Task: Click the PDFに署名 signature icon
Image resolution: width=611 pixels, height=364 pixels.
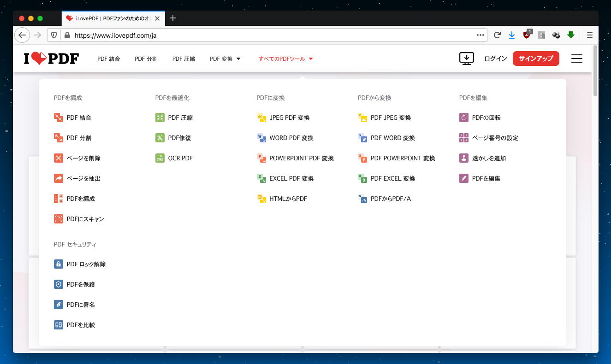Action: (59, 305)
